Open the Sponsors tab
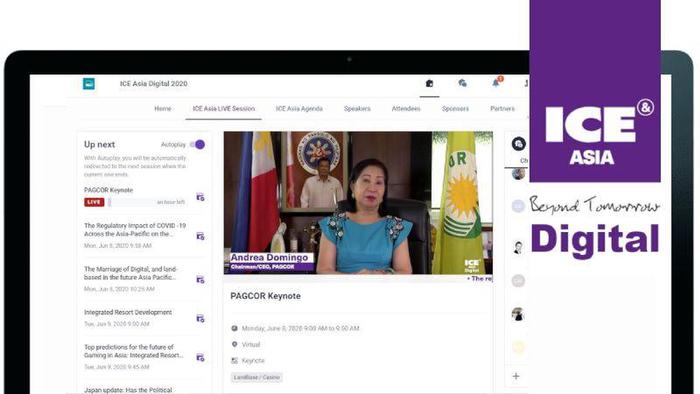The width and height of the screenshot is (700, 394). tap(455, 108)
